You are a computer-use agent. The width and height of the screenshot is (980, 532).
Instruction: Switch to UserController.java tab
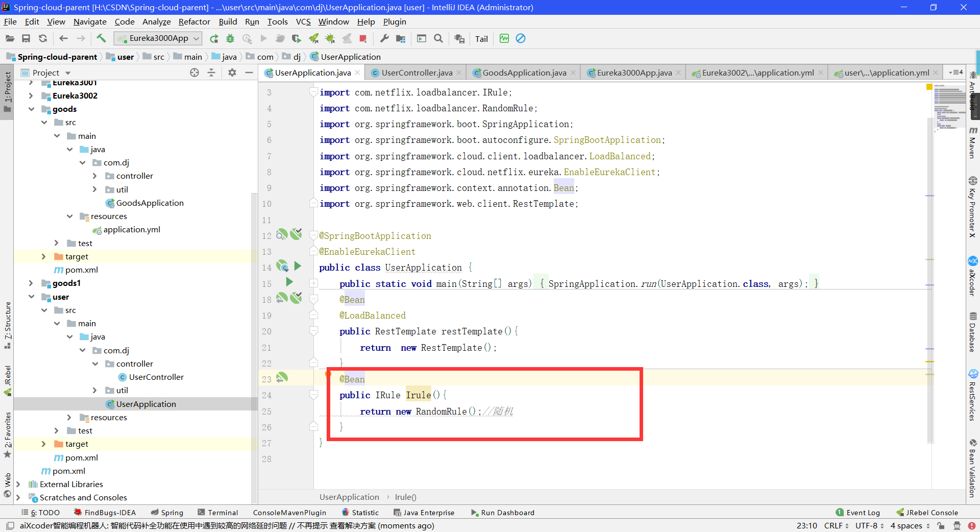(416, 72)
